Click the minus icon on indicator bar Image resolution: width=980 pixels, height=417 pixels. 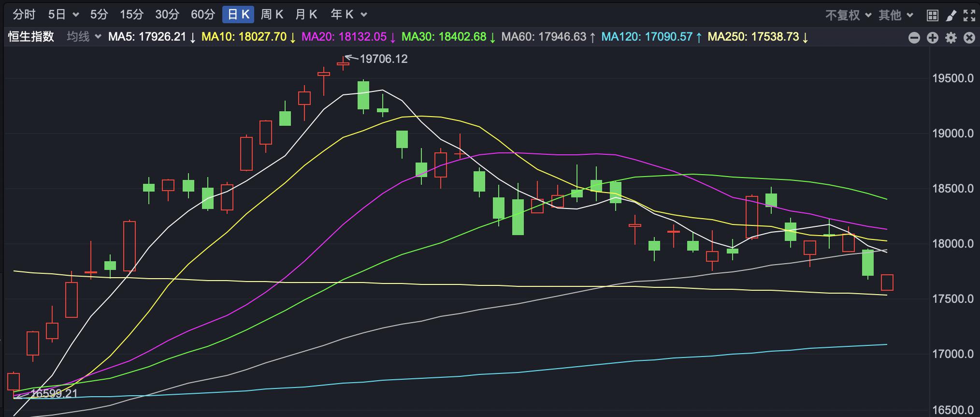coord(914,38)
